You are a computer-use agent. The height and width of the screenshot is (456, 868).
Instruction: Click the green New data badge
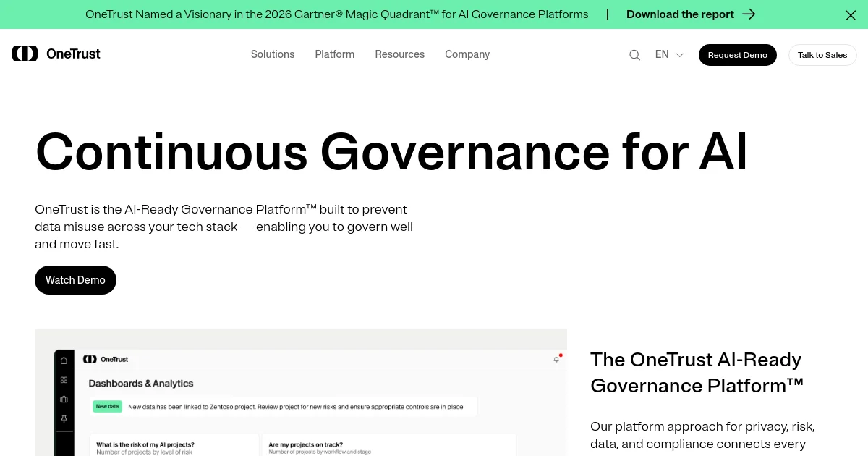click(x=107, y=407)
